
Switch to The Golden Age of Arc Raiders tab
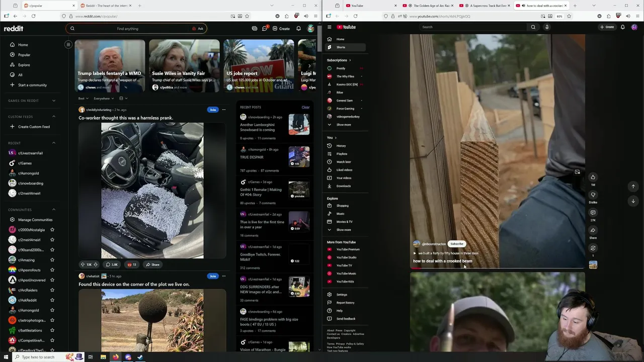429,6
